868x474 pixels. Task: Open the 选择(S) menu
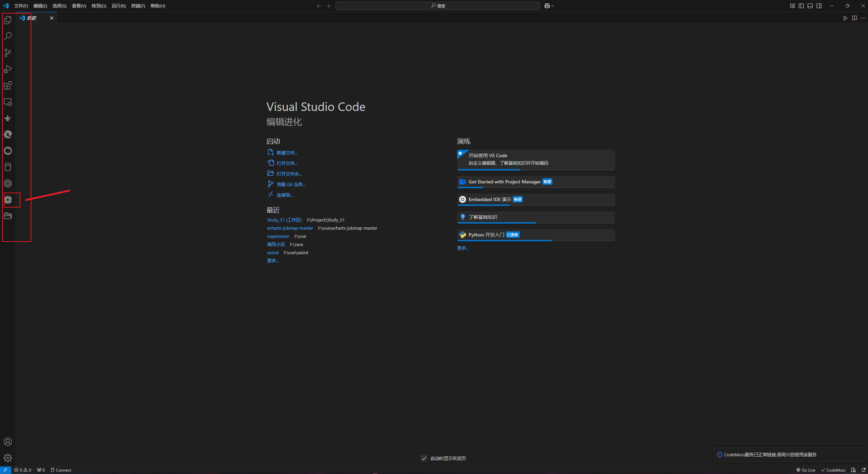(60, 6)
